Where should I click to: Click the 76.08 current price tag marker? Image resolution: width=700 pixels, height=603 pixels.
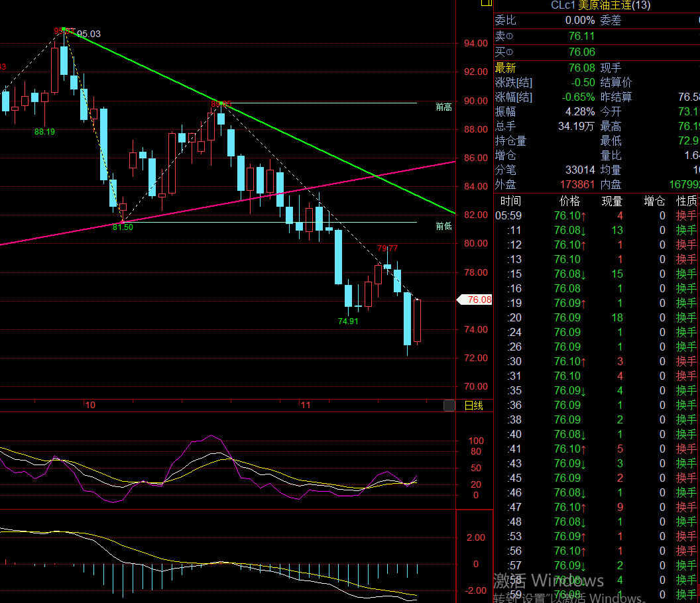pyautogui.click(x=475, y=300)
